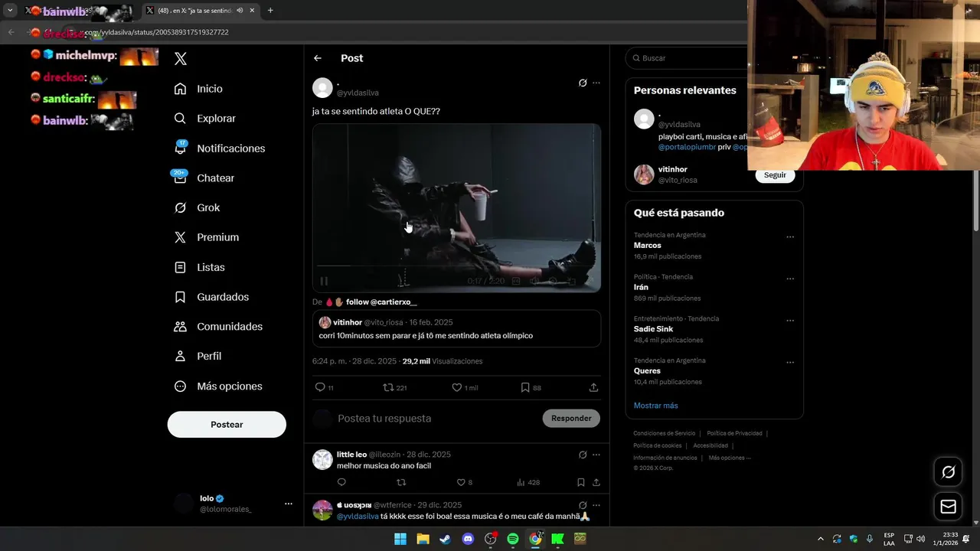Mute the video volume icon
Viewport: 980px width, 551px height.
(534, 281)
